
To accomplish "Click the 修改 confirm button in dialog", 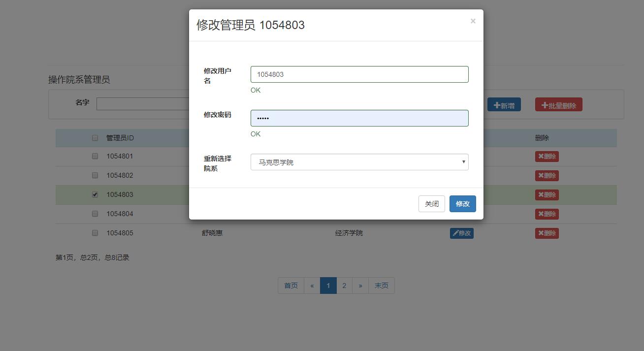I will [x=462, y=203].
